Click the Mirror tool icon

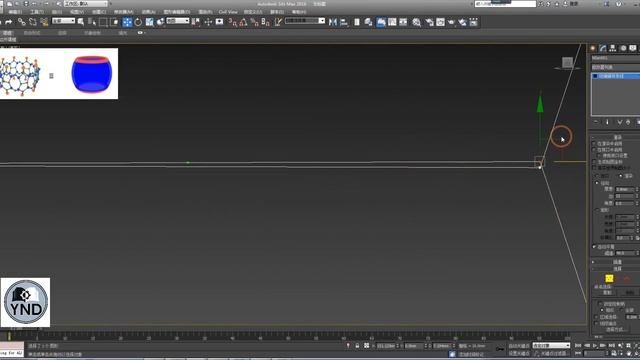333,22
